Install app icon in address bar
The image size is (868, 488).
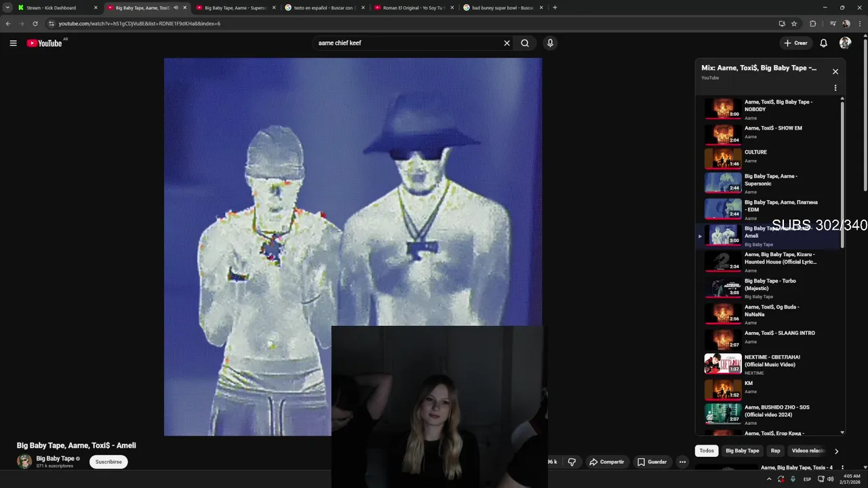(782, 24)
